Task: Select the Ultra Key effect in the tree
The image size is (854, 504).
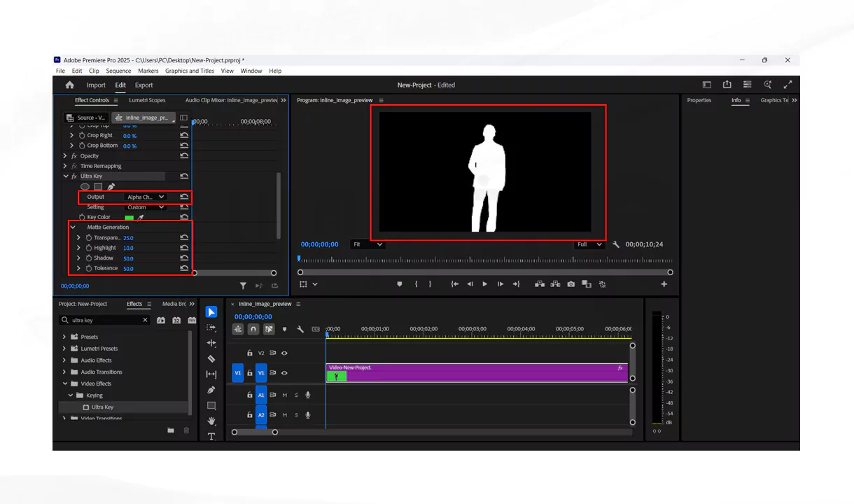Action: click(102, 407)
